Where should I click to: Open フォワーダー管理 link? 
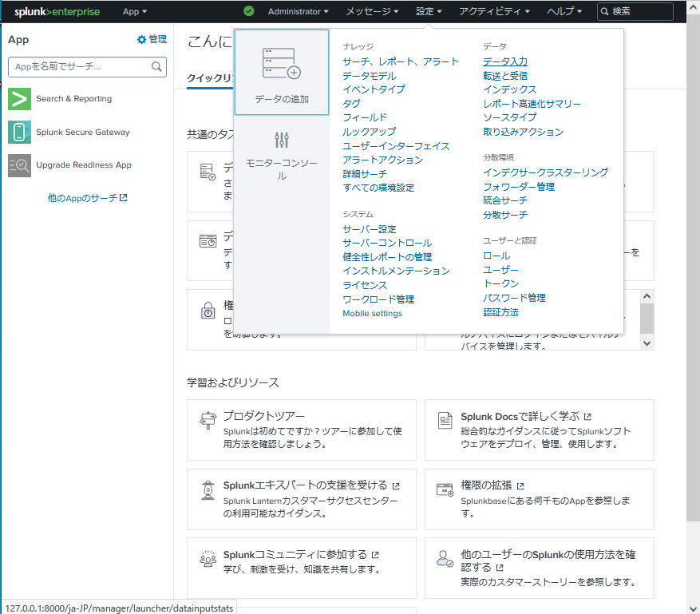point(519,187)
